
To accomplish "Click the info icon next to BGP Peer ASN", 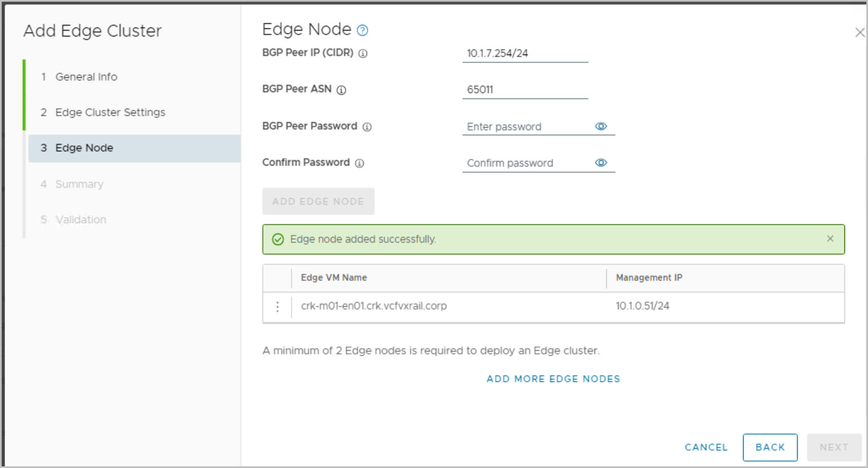I will [341, 90].
